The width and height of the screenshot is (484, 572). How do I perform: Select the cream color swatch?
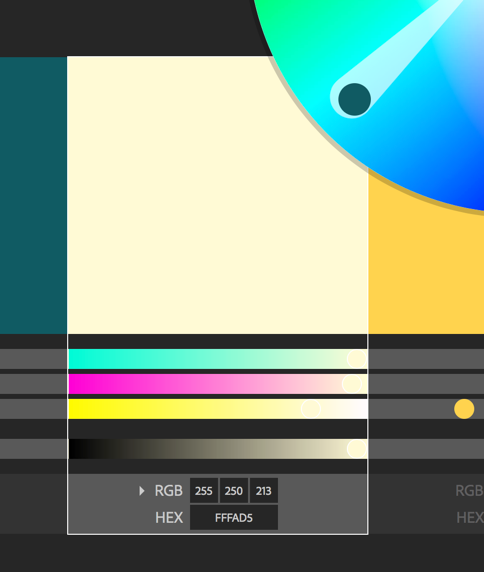pyautogui.click(x=217, y=195)
